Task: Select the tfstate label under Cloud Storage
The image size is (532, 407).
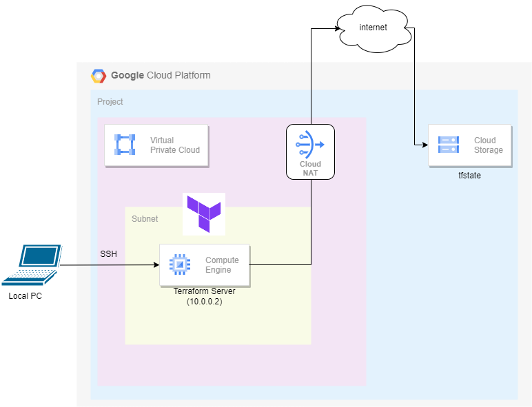Action: 469,176
